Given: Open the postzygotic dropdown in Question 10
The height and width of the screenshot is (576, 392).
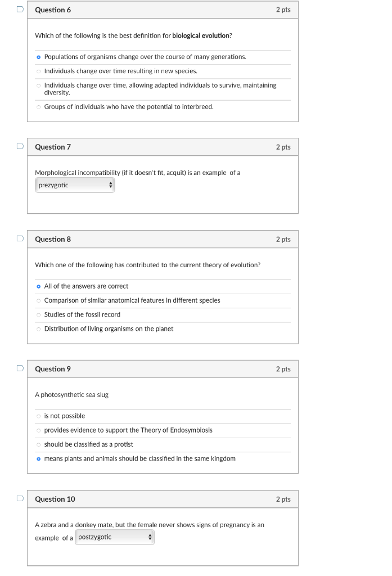Looking at the screenshot, I should point(115,537).
